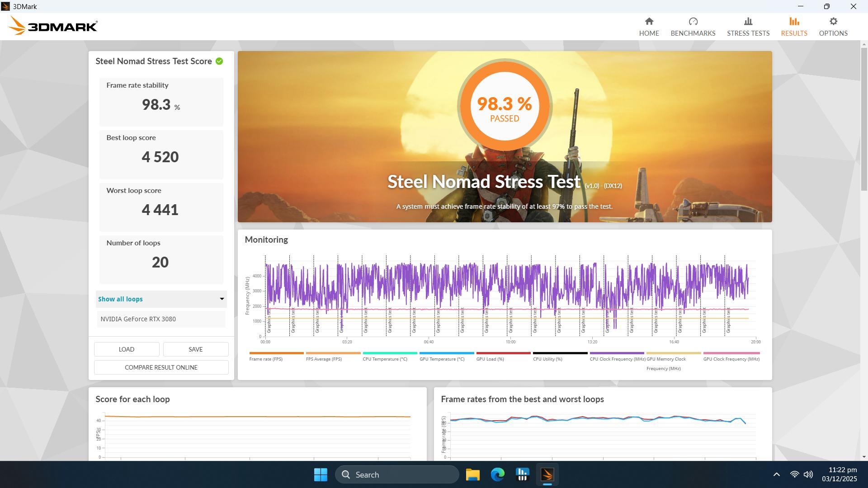The image size is (868, 488).
Task: Click the Best loop score 4 520
Action: [x=160, y=157]
